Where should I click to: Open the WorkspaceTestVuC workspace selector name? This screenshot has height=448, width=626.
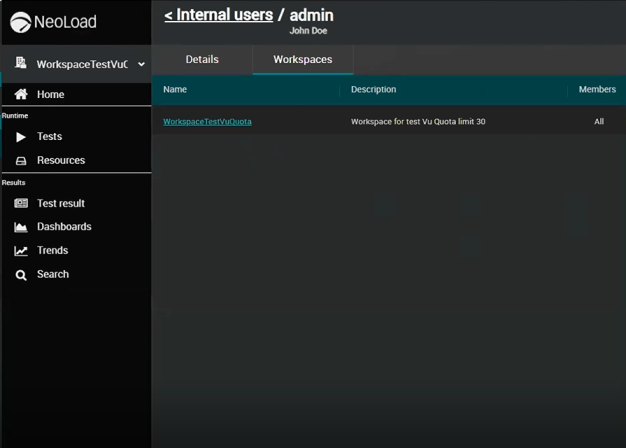pyautogui.click(x=82, y=65)
